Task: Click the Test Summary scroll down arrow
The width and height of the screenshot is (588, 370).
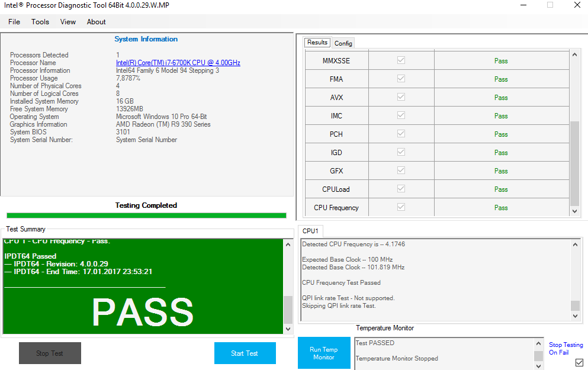Action: pos(288,329)
